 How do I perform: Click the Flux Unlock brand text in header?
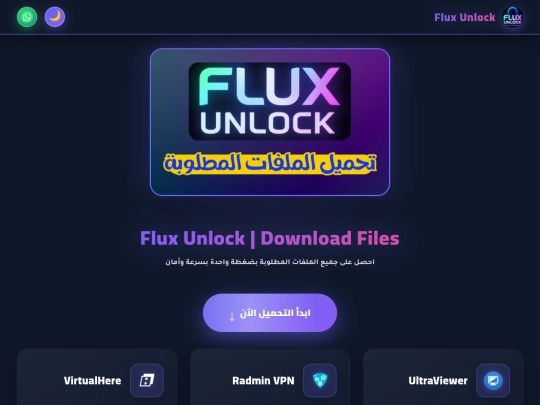pyautogui.click(x=464, y=17)
